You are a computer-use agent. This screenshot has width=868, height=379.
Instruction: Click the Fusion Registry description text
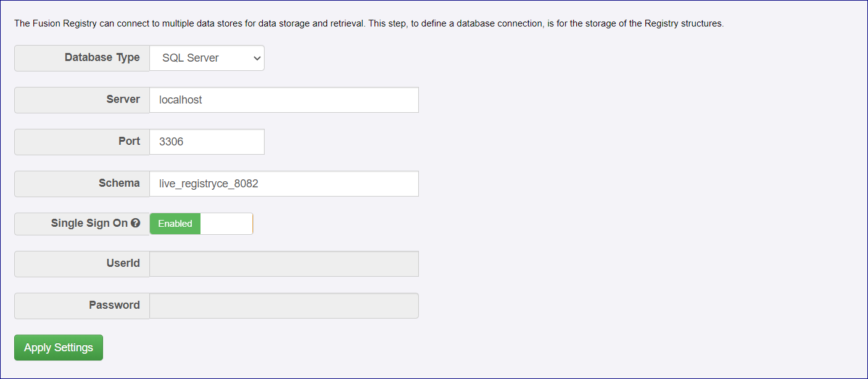coord(368,24)
